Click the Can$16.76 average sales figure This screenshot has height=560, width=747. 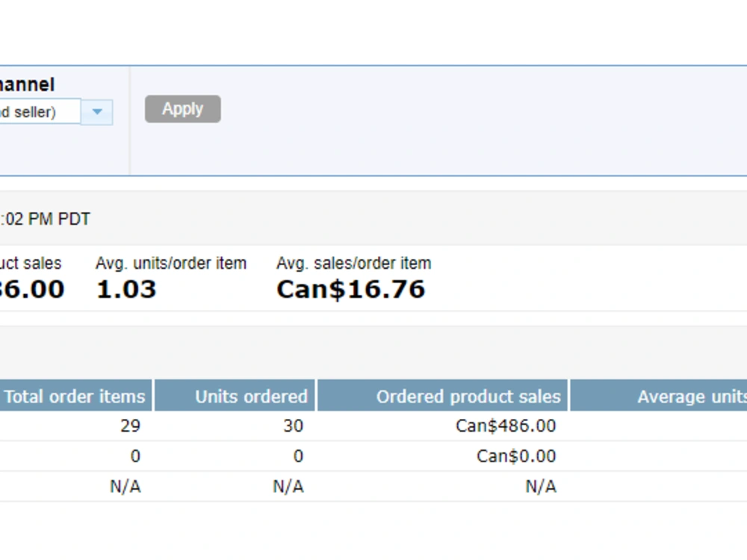(x=350, y=289)
